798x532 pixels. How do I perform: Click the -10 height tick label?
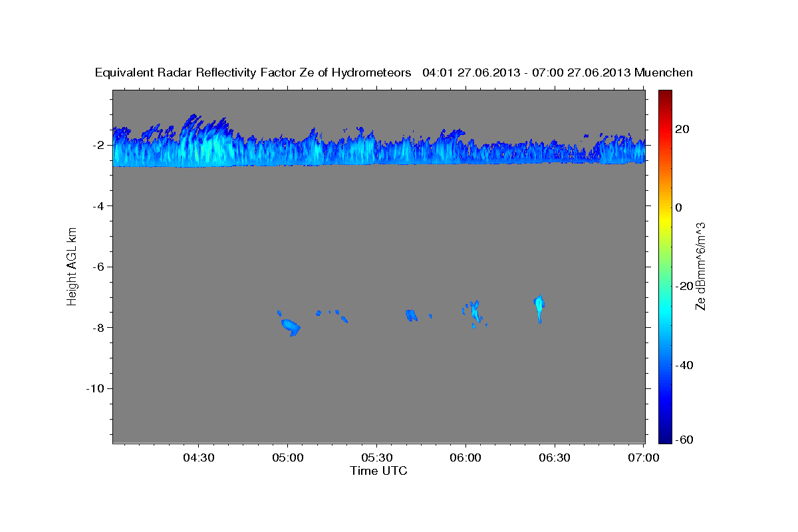96,388
